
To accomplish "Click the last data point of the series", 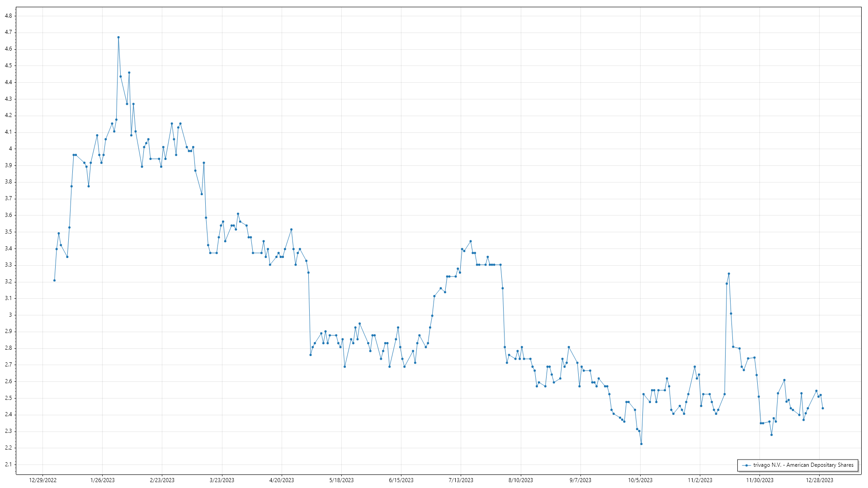I will tap(822, 408).
